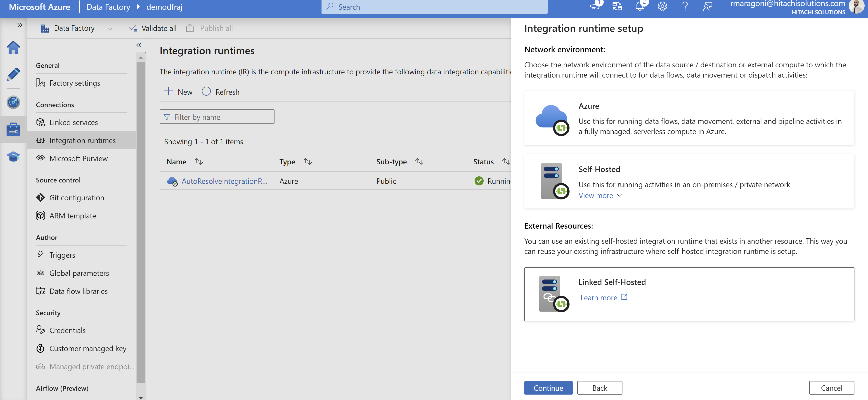
Task: Click side panel scrollbar up arrow
Action: point(140,58)
